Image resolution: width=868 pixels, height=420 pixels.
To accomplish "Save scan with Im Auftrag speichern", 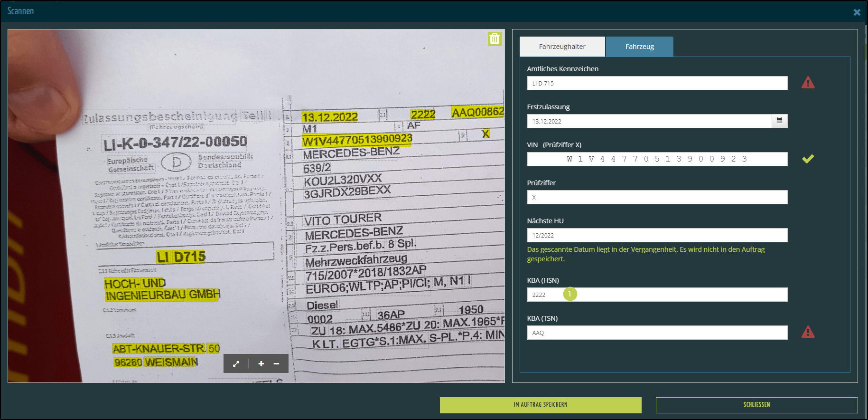I will coord(541,405).
